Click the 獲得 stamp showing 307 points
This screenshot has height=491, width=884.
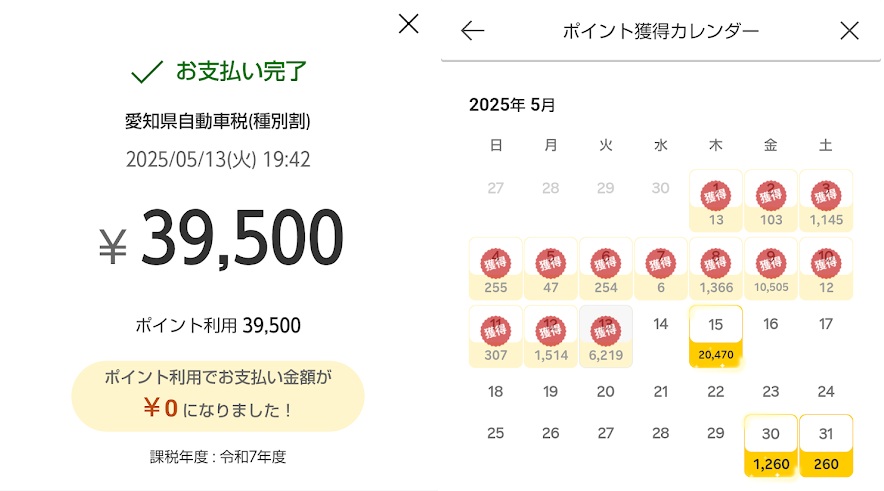pos(495,331)
